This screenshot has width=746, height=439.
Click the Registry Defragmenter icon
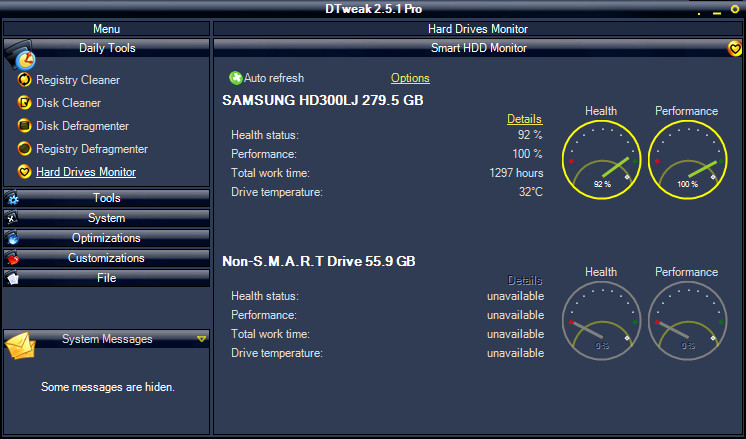[24, 148]
